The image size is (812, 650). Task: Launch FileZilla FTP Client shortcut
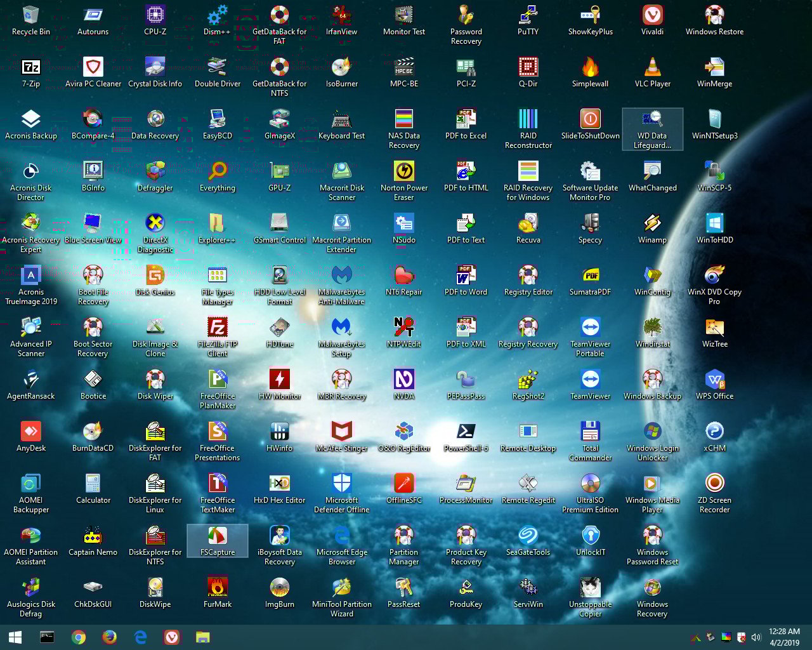pyautogui.click(x=217, y=337)
